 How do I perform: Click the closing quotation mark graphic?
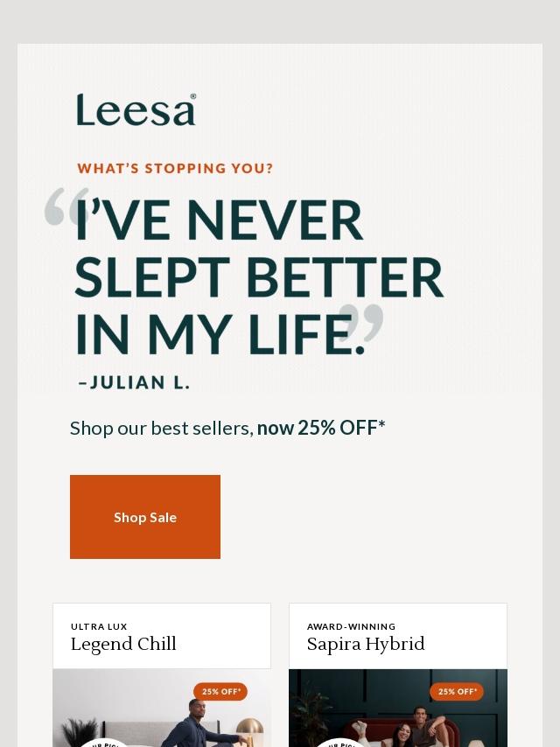361,323
